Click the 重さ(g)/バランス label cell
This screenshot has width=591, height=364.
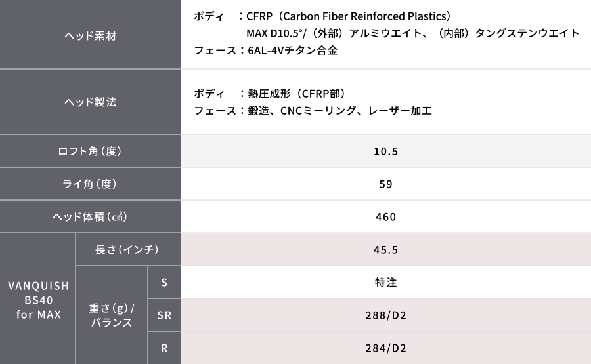click(112, 315)
